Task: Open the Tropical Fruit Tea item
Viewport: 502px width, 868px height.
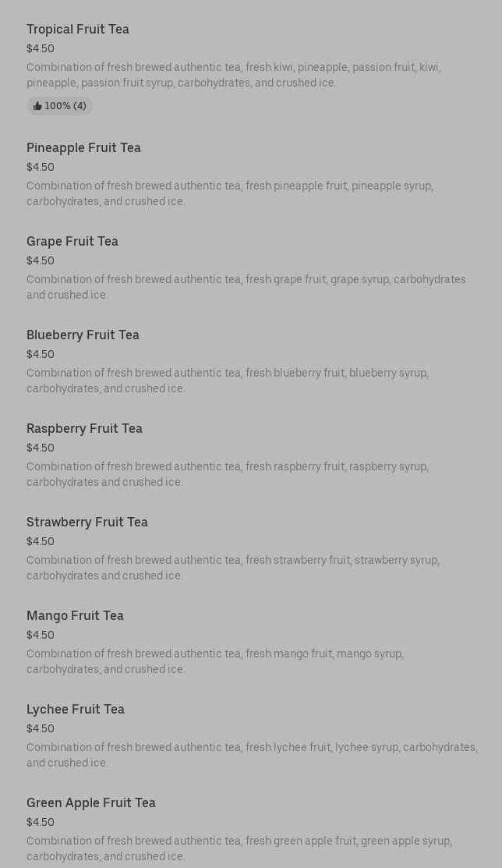Action: point(78,30)
